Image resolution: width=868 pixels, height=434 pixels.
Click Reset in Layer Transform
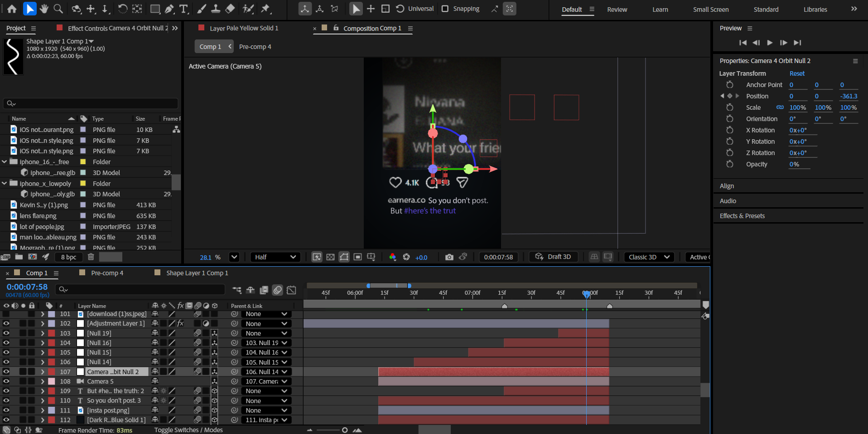click(x=796, y=73)
